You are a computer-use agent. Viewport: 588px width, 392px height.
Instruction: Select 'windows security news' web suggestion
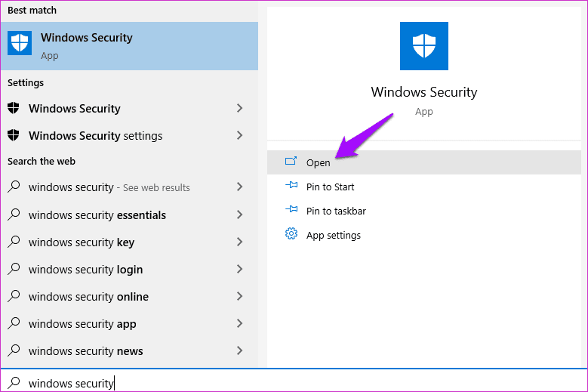tap(85, 351)
